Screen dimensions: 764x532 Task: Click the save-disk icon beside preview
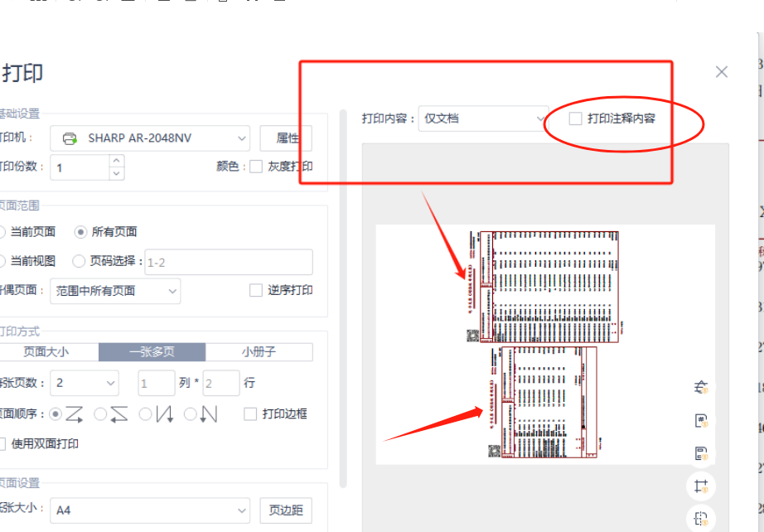coord(701,453)
